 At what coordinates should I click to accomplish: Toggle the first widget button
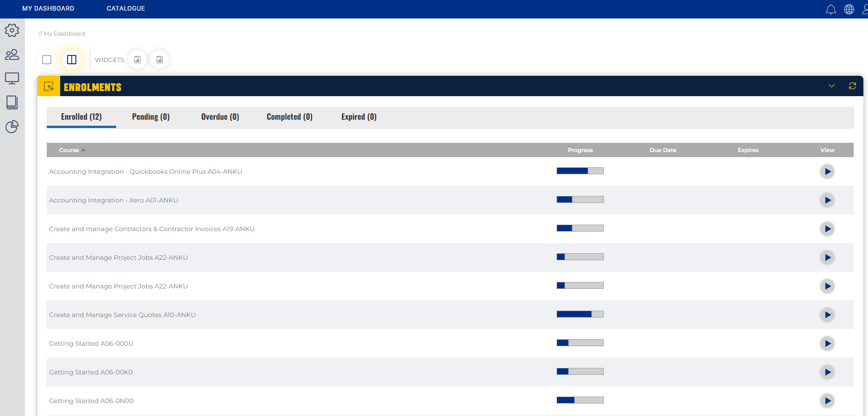(x=137, y=60)
